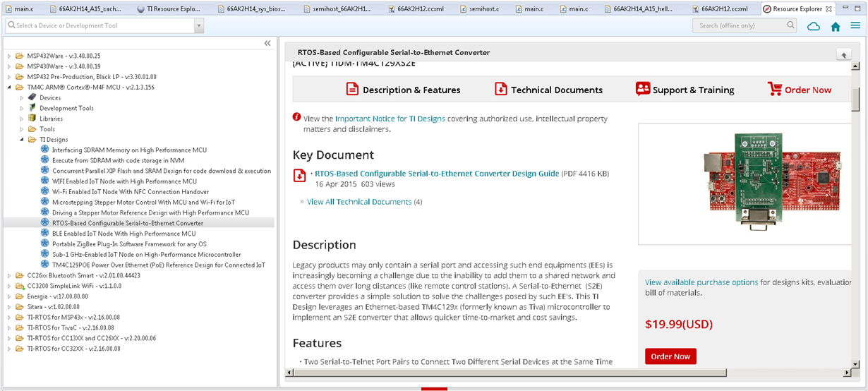Click Support & Training people icon

642,89
